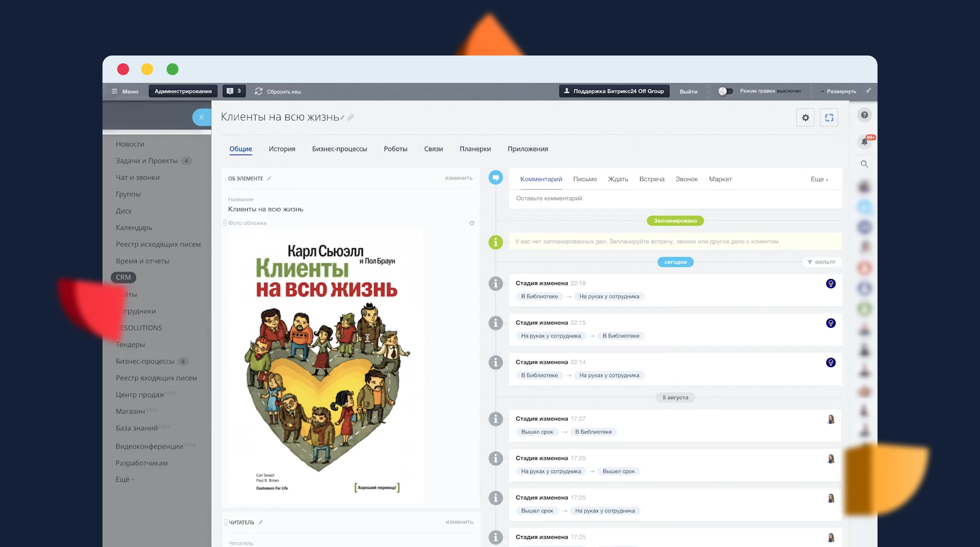The height and width of the screenshot is (547, 980).
Task: Toggle the Режим правки switch
Action: 726,91
